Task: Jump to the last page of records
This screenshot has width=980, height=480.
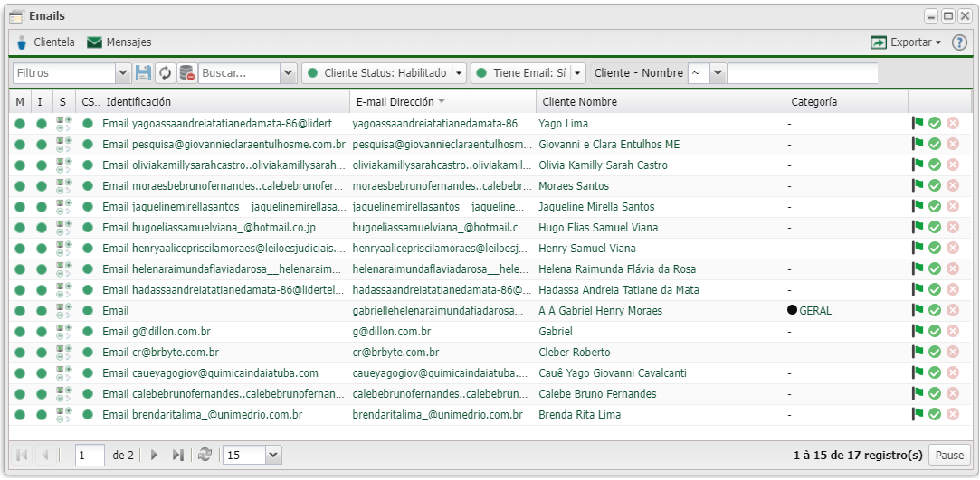Action: coord(178,456)
